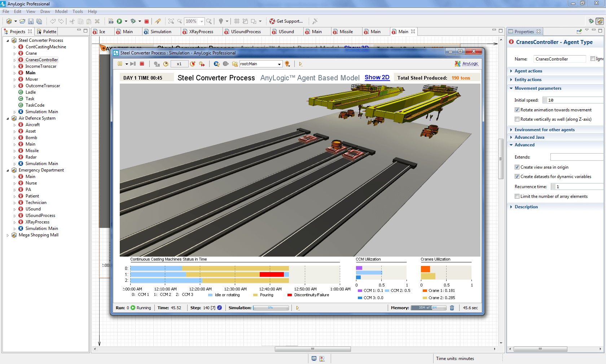The width and height of the screenshot is (606, 364).
Task: Switch to the Palette tab
Action: (47, 32)
